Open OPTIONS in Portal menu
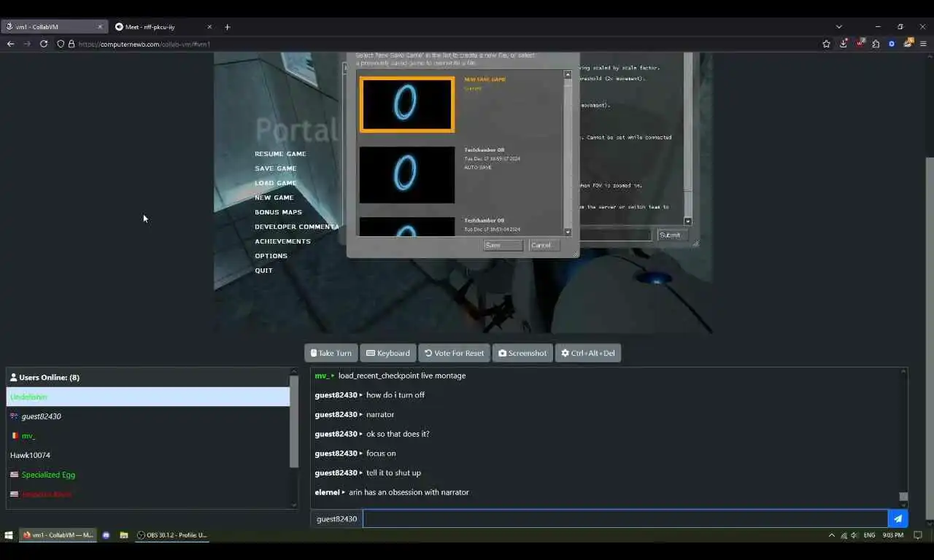The height and width of the screenshot is (560, 934). [x=271, y=256]
